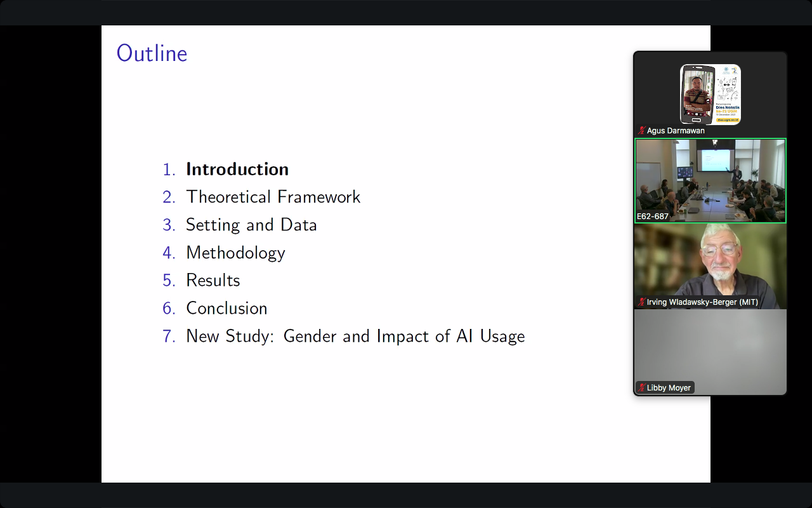Click the Irving Wladawsky-Berger (MIT) name label
812x508 pixels.
702,302
